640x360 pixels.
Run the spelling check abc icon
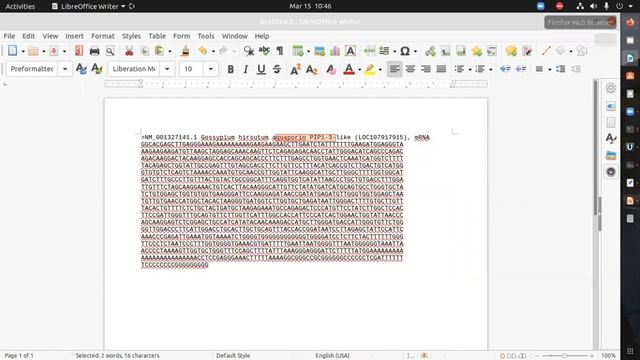pos(264,51)
